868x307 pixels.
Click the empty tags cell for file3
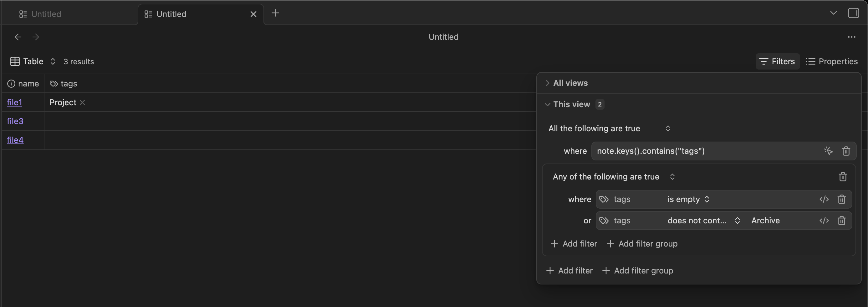[x=290, y=121]
